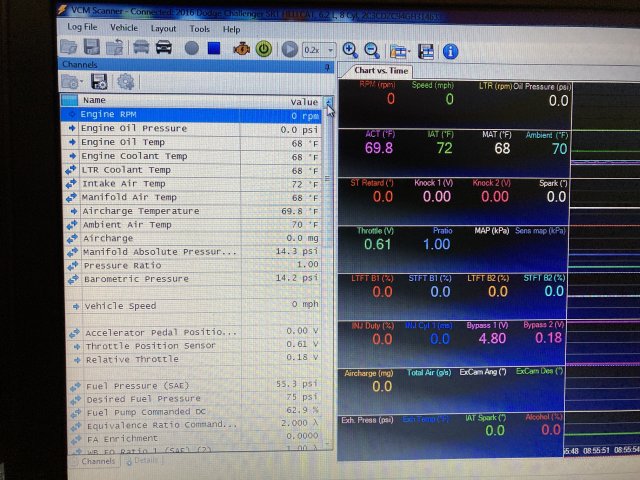Open the blue info icon
Image resolution: width=640 pixels, height=480 pixels.
pyautogui.click(x=451, y=49)
